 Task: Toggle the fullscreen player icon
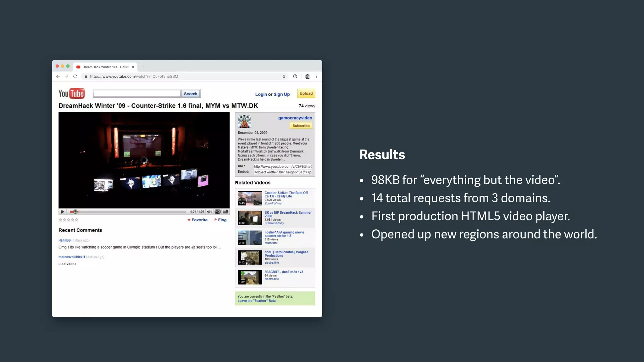click(x=225, y=211)
